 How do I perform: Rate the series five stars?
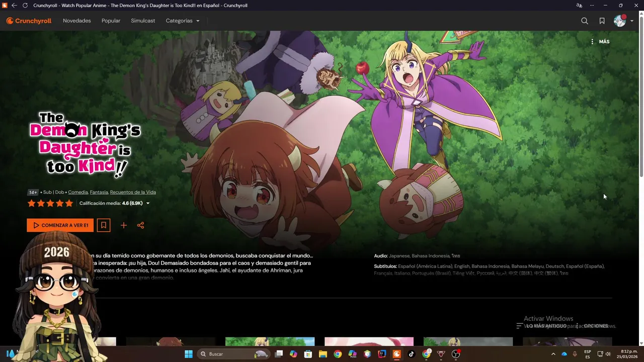pyautogui.click(x=69, y=204)
